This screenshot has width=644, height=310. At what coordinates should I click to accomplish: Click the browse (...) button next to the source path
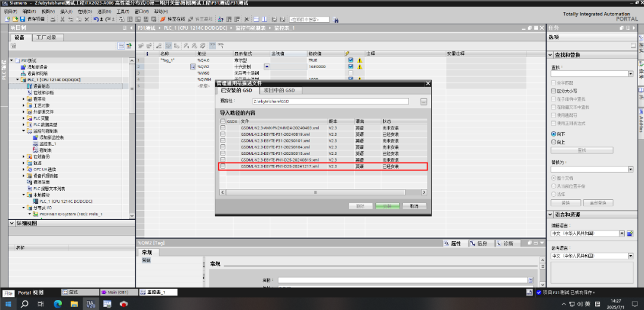[x=424, y=101]
